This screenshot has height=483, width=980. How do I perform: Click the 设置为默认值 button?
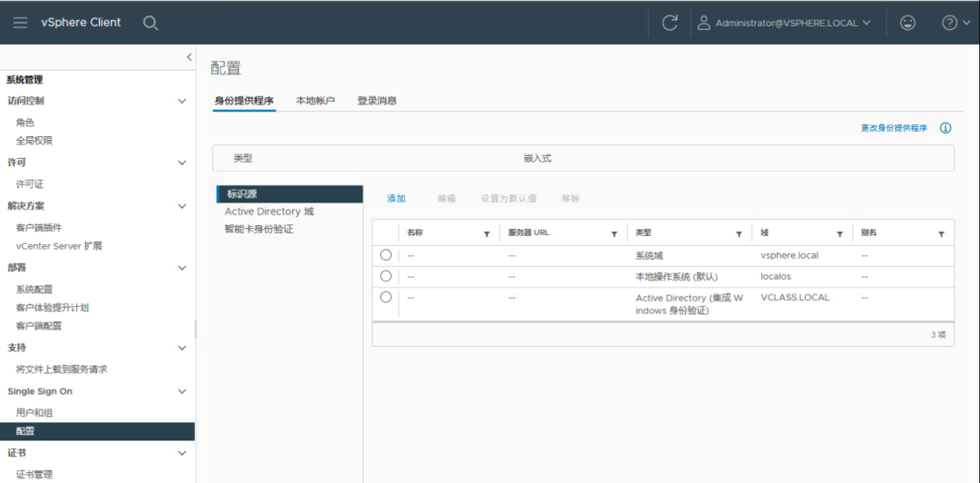click(x=508, y=198)
